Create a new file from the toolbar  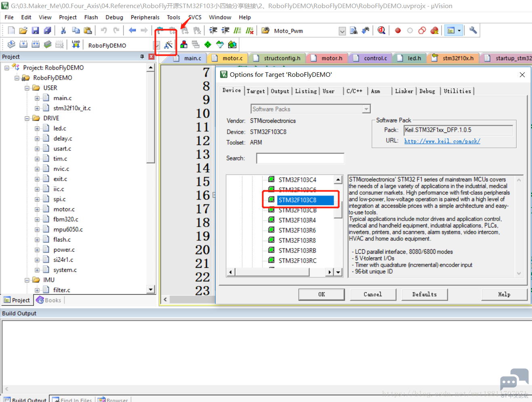click(x=11, y=30)
